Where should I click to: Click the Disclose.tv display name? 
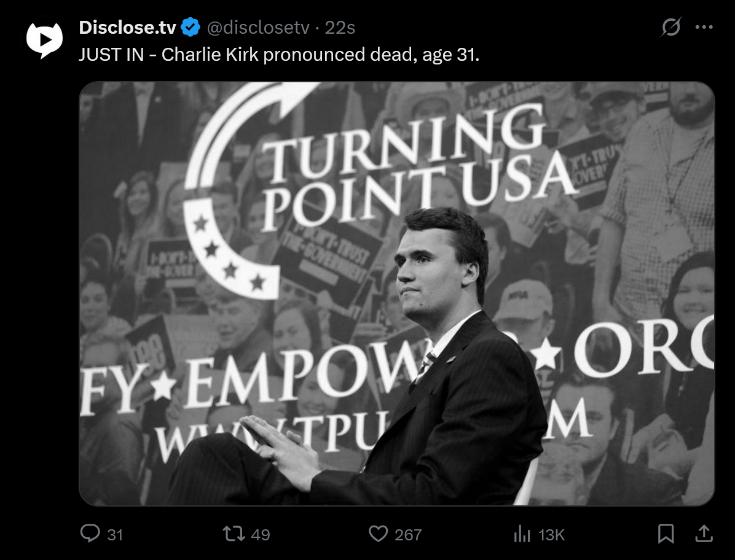(x=127, y=28)
